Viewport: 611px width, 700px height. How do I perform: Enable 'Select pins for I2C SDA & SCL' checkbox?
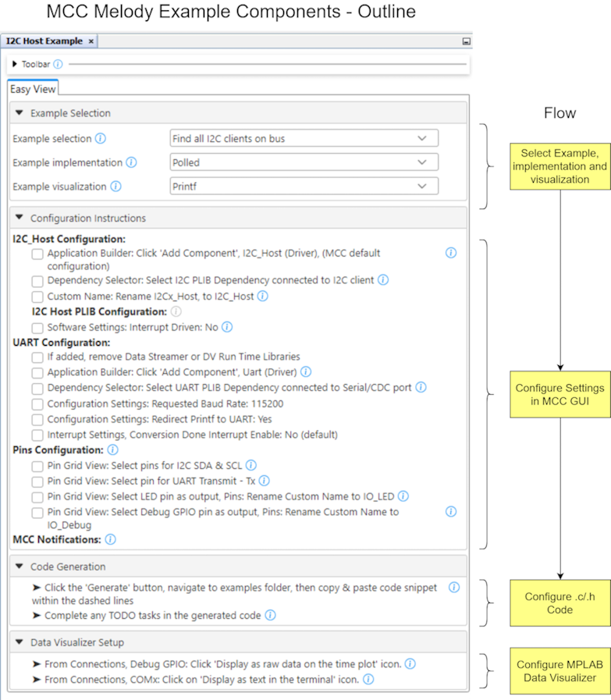pyautogui.click(x=37, y=465)
